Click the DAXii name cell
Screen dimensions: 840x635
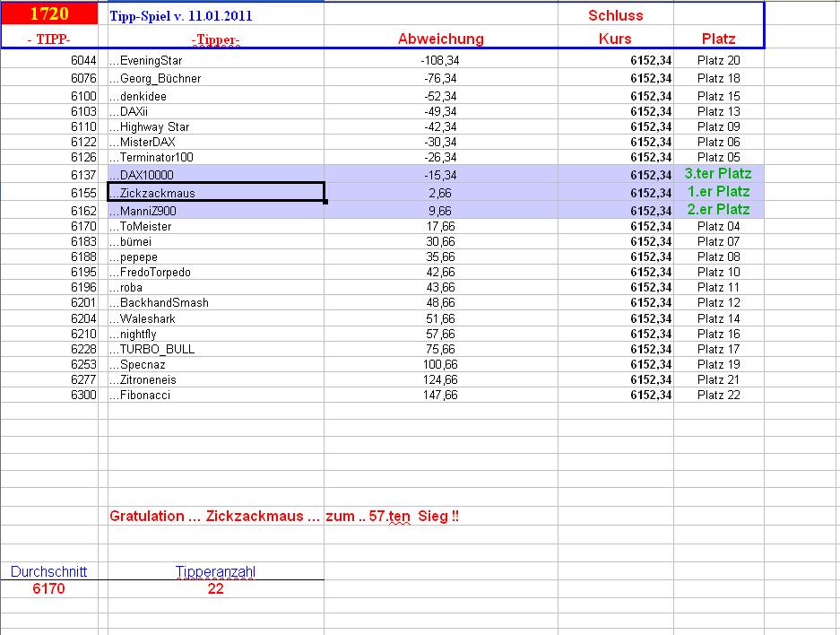pyautogui.click(x=216, y=111)
